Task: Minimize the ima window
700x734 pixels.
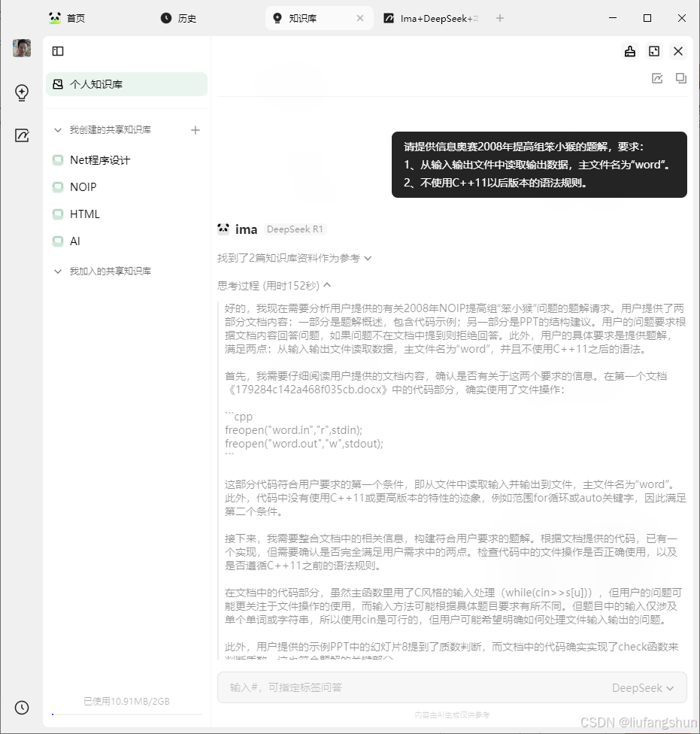Action: click(613, 18)
